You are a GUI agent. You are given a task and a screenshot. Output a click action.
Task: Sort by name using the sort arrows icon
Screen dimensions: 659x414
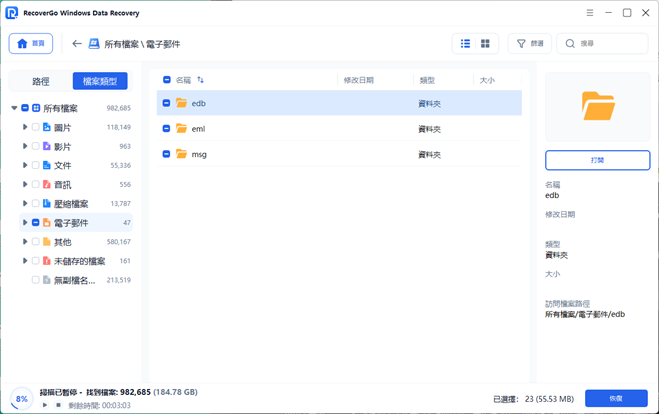[200, 79]
